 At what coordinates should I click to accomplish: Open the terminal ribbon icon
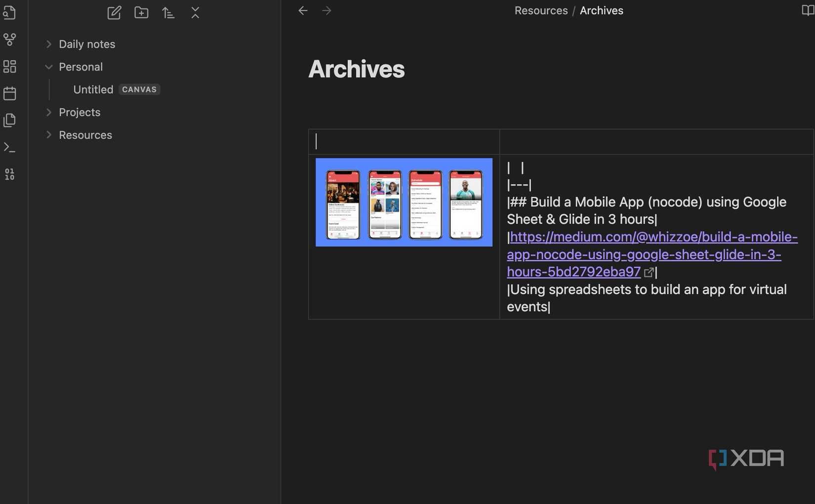click(x=9, y=147)
